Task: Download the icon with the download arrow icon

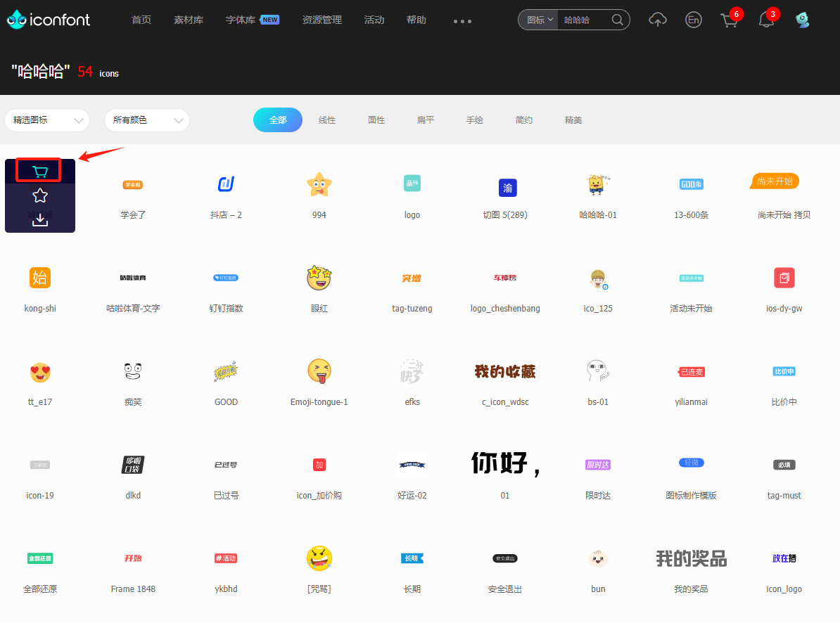Action: 40,219
